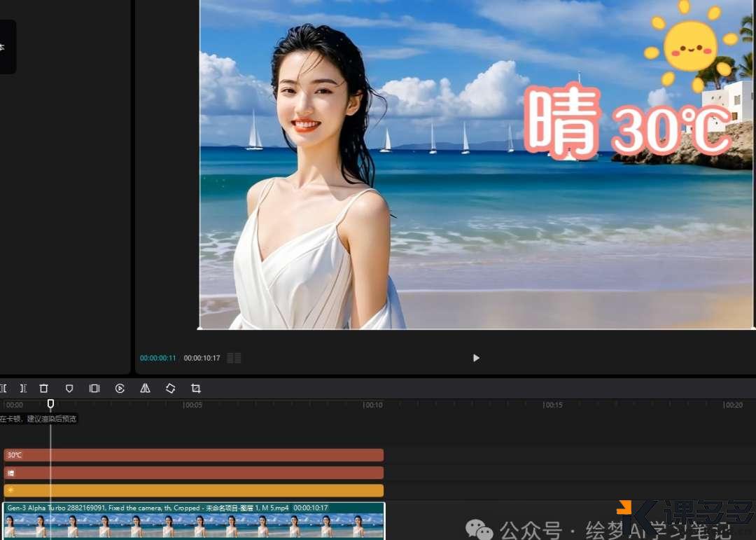Open the mask tool

(x=69, y=388)
